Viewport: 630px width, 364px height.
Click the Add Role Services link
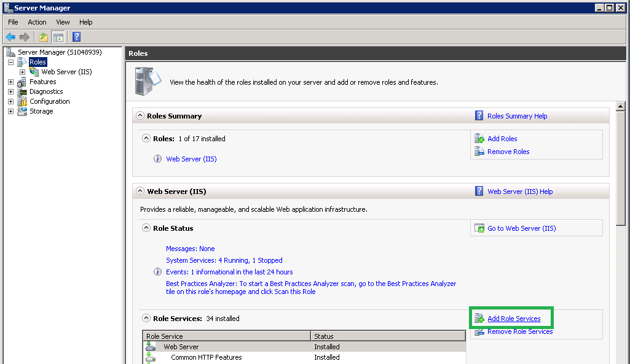(514, 319)
